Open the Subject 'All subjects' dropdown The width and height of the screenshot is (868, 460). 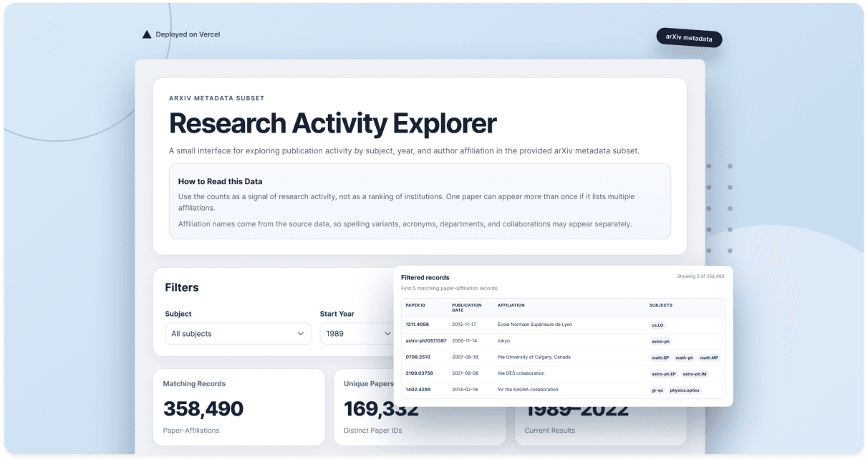(x=238, y=334)
